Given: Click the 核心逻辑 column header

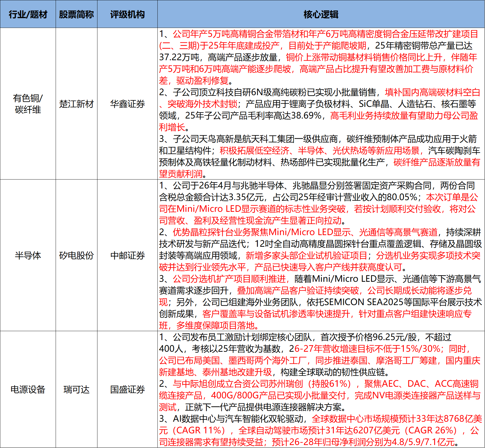Looking at the screenshot, I should [x=321, y=14].
